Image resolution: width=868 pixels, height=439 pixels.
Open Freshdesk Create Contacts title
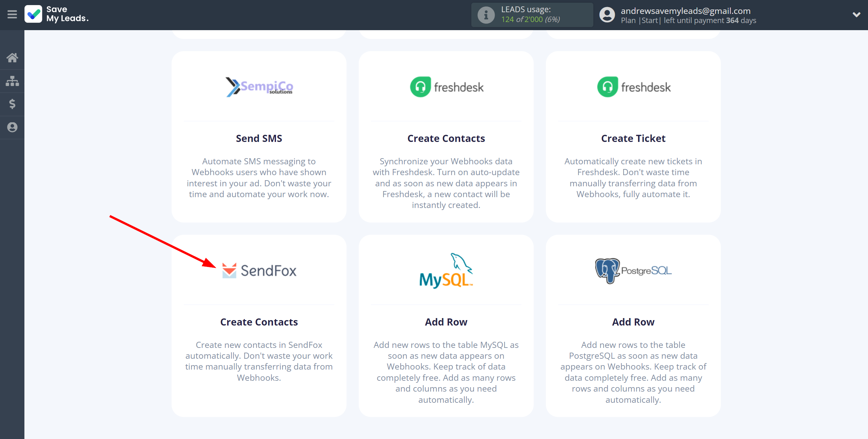pos(446,139)
